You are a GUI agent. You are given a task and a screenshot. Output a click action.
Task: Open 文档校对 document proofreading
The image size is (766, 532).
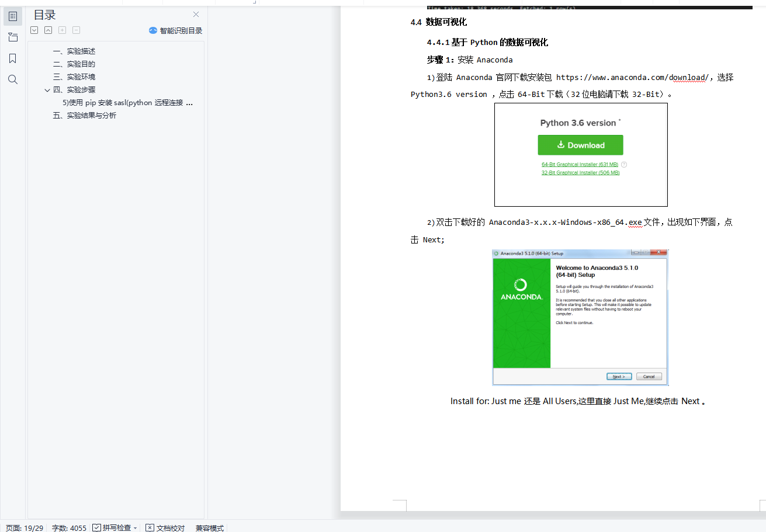165,528
